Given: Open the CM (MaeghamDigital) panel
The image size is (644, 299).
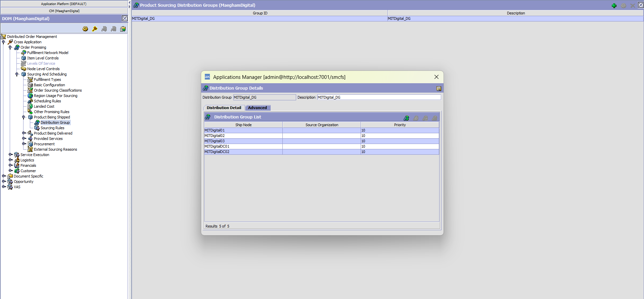Looking at the screenshot, I should 64,11.
